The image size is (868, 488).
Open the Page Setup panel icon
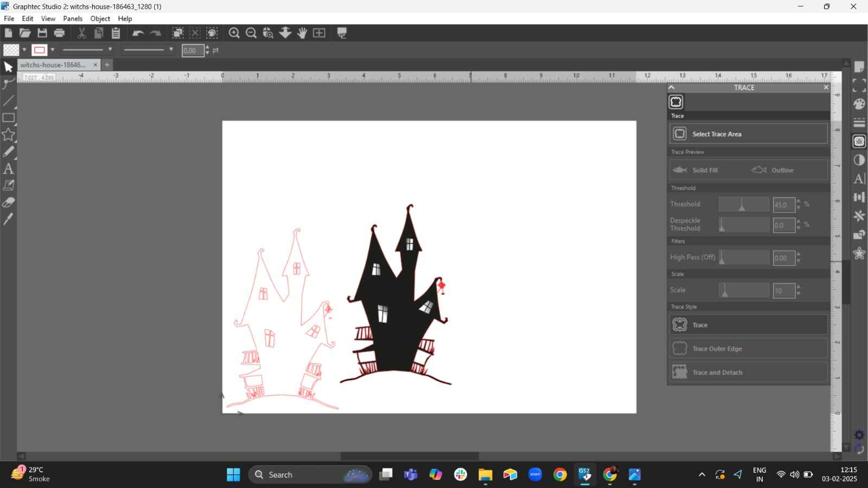coord(859,67)
